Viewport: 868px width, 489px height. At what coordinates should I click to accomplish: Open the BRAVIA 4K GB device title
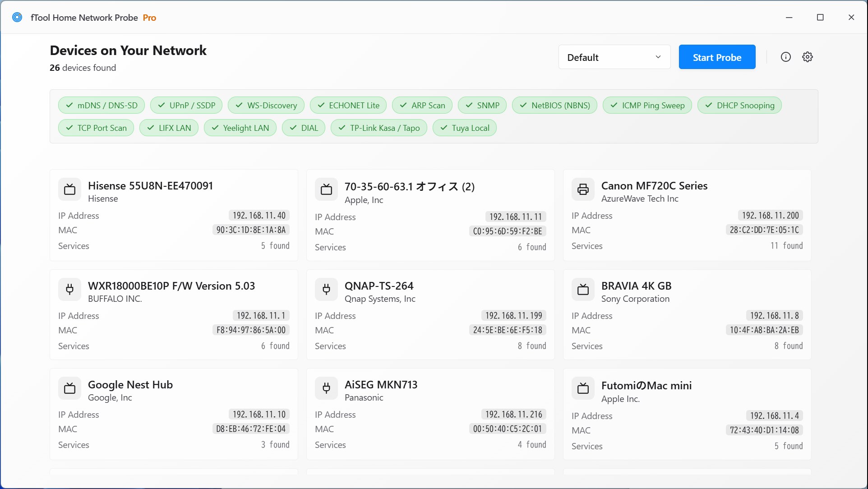[636, 286]
